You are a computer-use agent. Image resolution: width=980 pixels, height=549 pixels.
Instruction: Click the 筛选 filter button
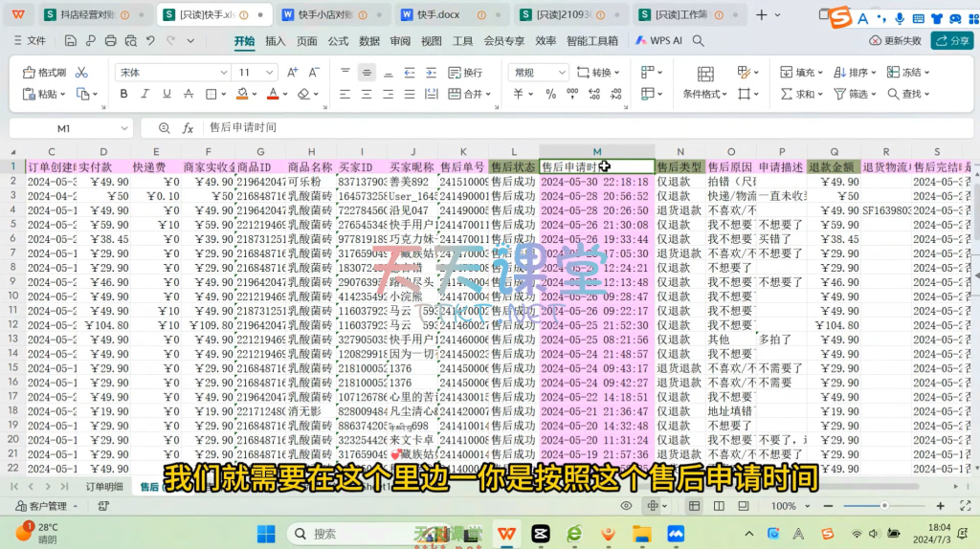(x=852, y=94)
